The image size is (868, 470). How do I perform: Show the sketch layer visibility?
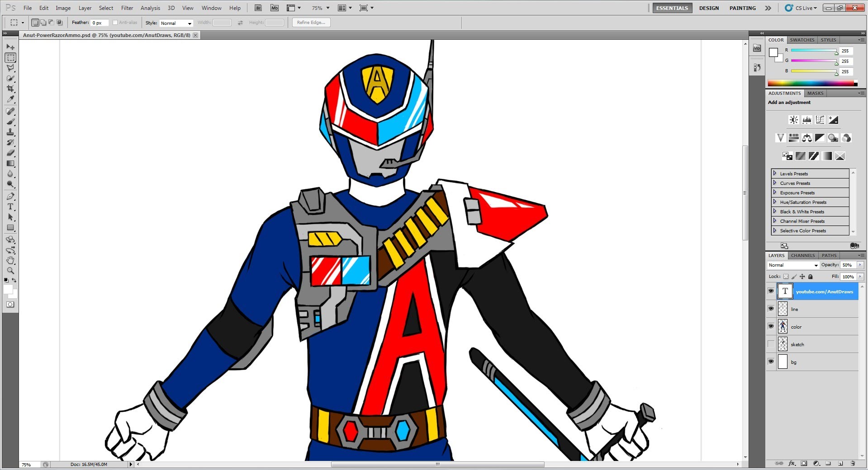pyautogui.click(x=771, y=344)
